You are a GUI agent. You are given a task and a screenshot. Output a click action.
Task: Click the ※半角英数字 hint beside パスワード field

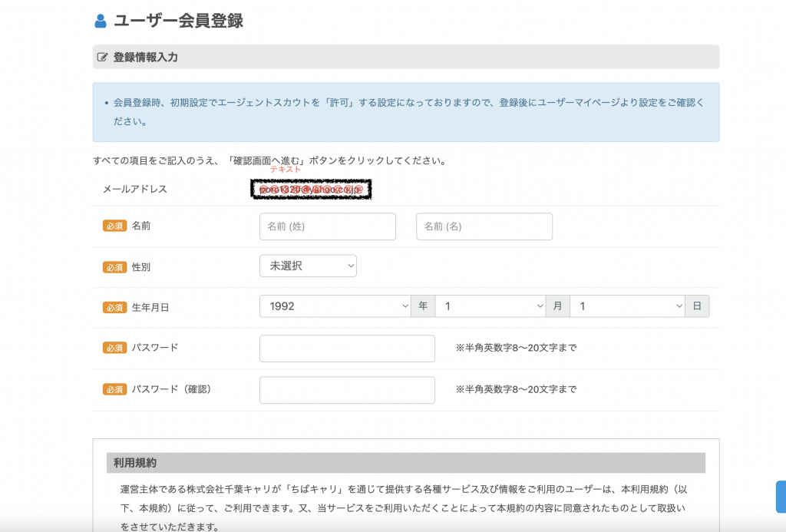pyautogui.click(x=517, y=348)
